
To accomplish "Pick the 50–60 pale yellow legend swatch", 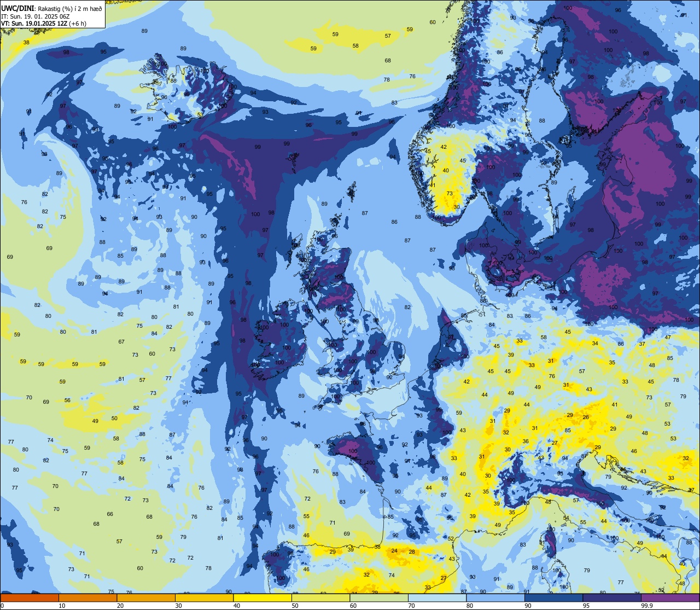I will coord(320,597).
